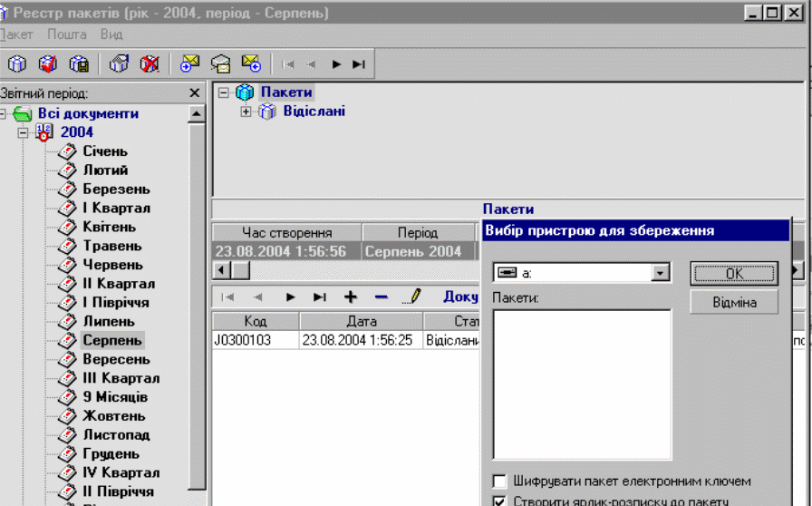Click the save package to disk icon

79,64
